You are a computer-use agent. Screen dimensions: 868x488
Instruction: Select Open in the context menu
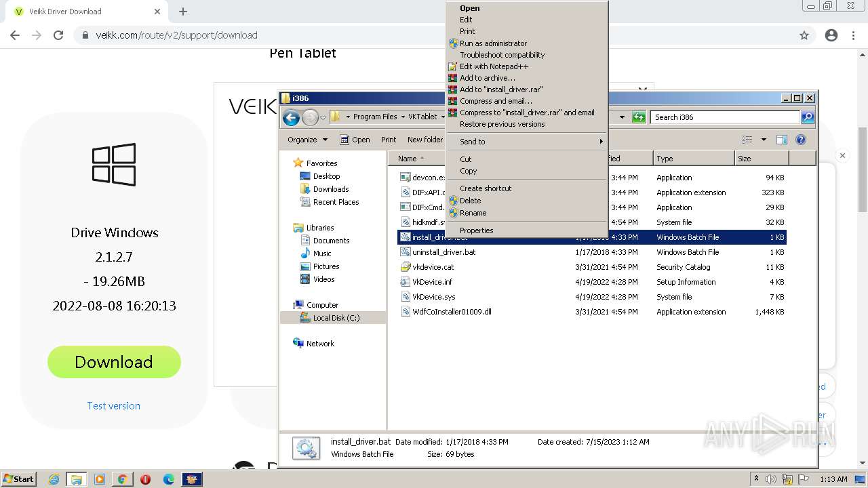(526, 8)
